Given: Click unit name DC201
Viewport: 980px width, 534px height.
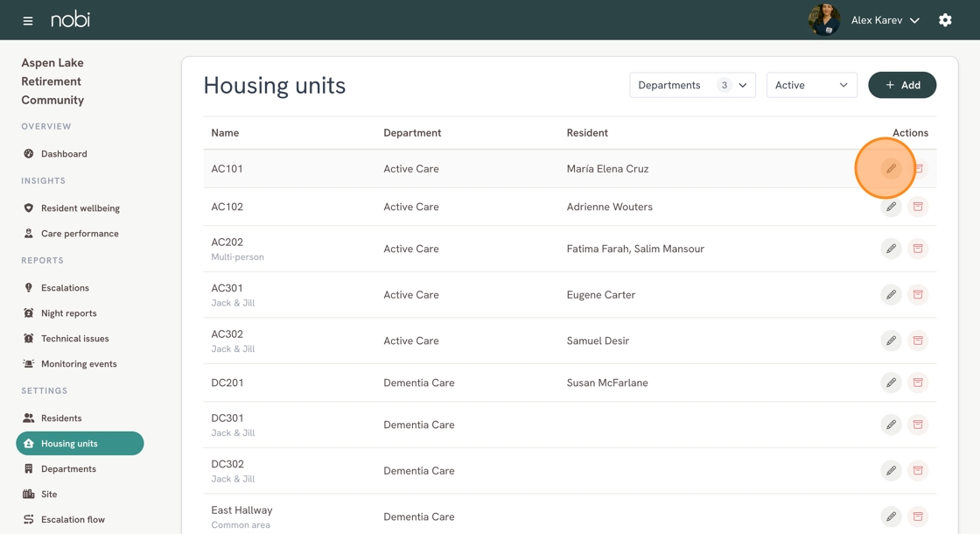Looking at the screenshot, I should (x=227, y=383).
